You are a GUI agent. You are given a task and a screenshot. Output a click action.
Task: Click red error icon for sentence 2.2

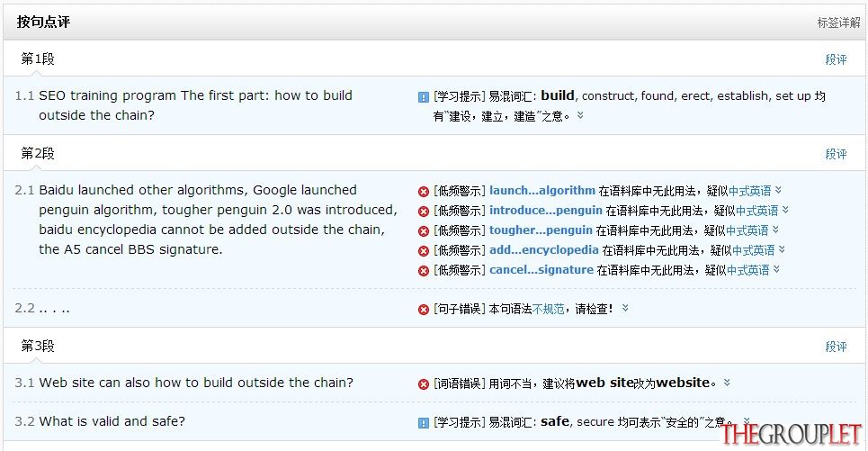coord(424,309)
